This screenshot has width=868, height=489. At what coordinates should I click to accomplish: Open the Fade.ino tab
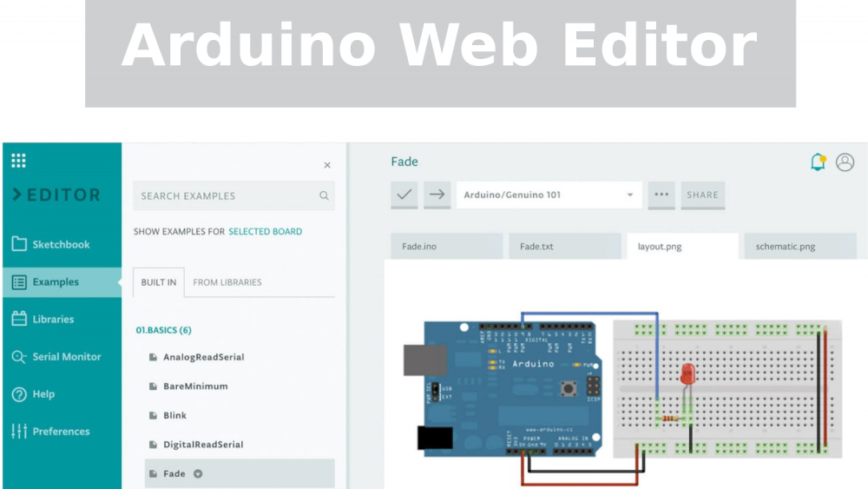click(x=447, y=247)
